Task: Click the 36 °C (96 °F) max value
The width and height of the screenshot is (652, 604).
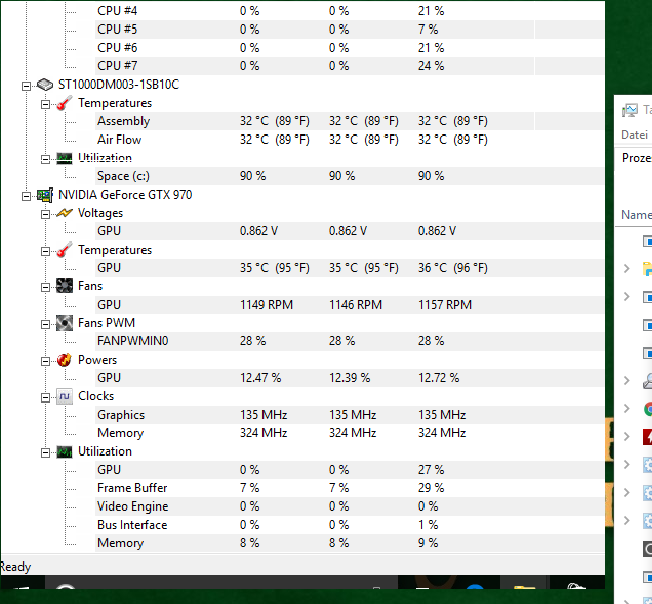Action: (x=453, y=268)
